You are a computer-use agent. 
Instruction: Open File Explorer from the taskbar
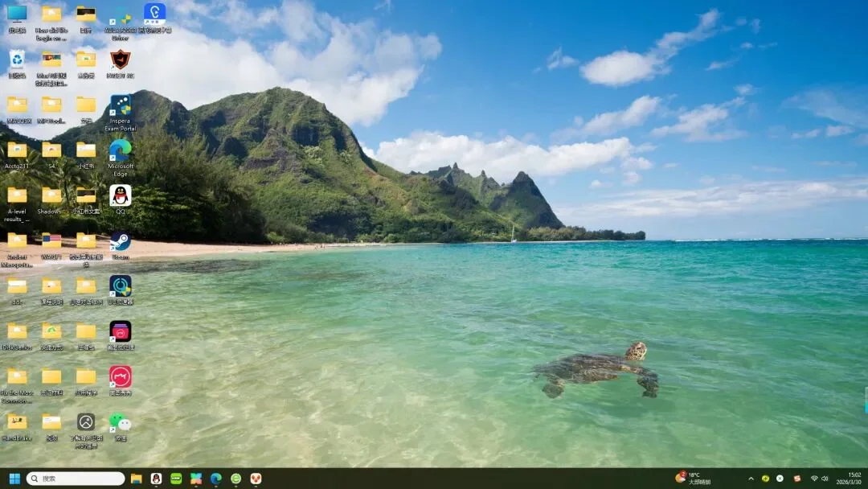click(x=137, y=479)
